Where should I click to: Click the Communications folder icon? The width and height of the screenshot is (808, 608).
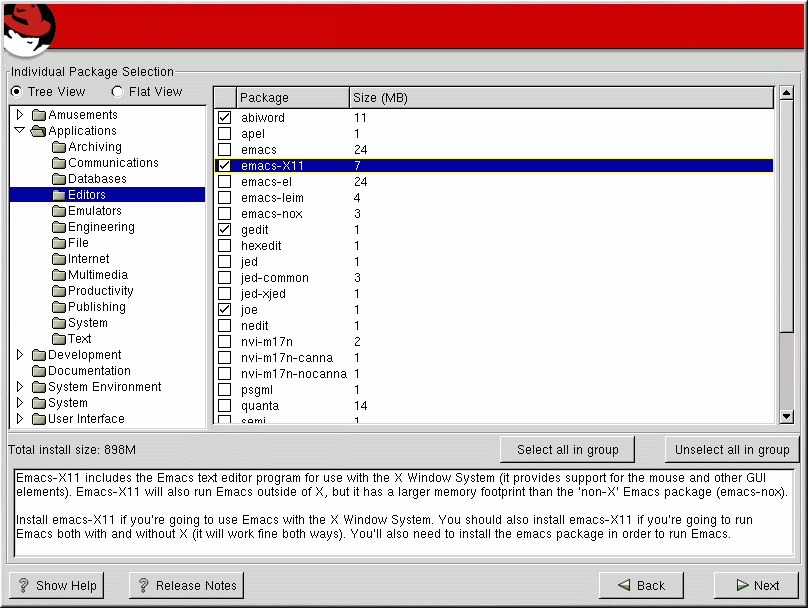(59, 163)
